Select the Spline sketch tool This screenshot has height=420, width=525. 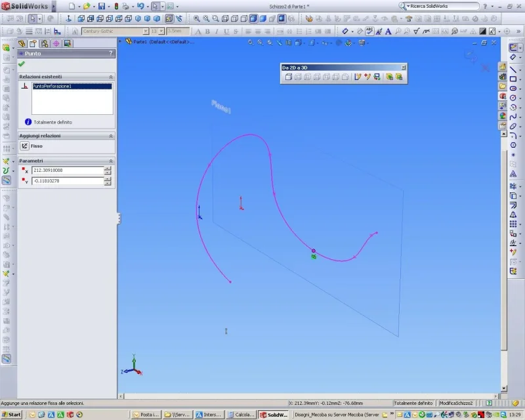coord(513,117)
